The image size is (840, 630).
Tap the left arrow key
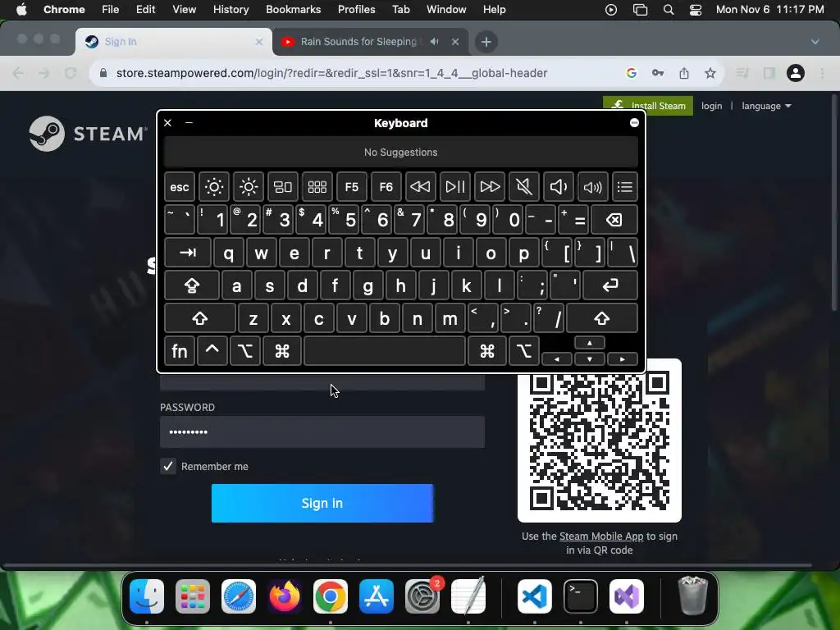point(557,359)
